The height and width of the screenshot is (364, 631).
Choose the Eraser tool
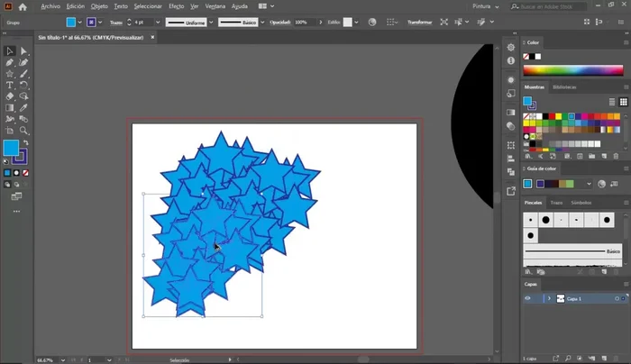click(x=10, y=96)
